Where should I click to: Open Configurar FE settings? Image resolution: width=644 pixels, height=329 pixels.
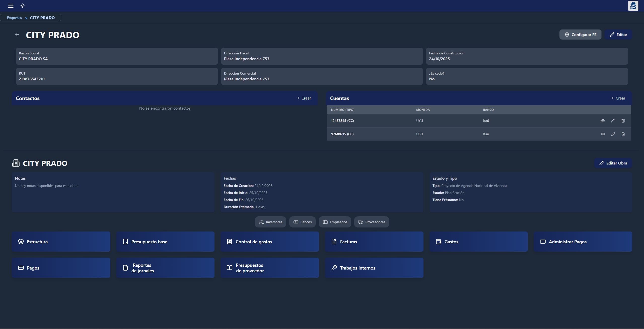coord(580,35)
